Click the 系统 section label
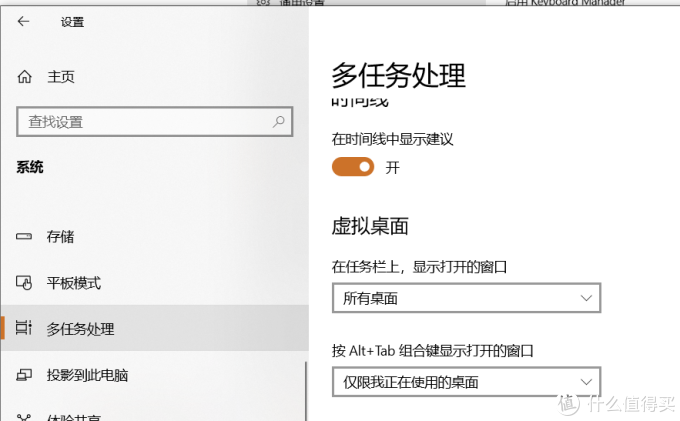This screenshot has height=421, width=680. pos(30,167)
